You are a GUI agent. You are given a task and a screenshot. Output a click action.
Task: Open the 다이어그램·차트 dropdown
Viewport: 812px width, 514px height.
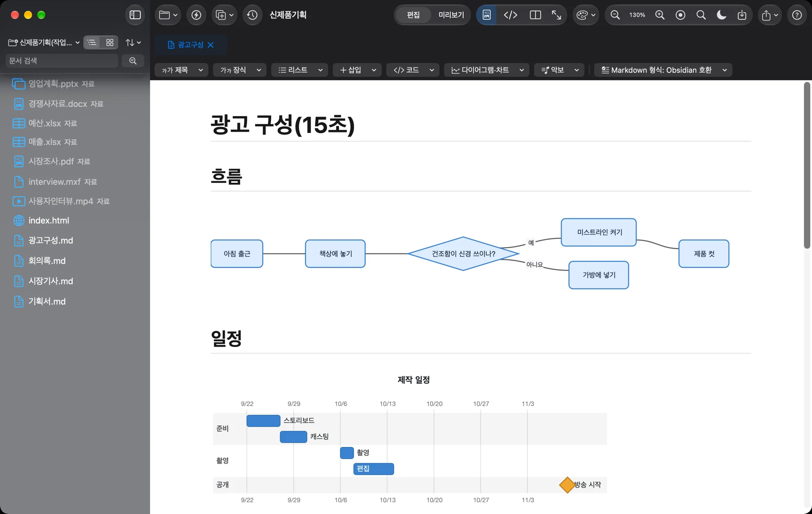[x=486, y=70]
